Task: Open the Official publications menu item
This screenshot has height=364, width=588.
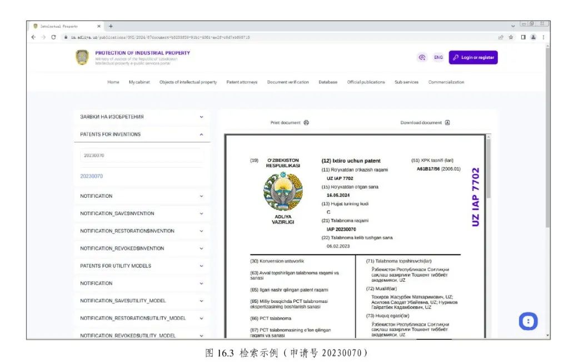Action: [x=366, y=82]
